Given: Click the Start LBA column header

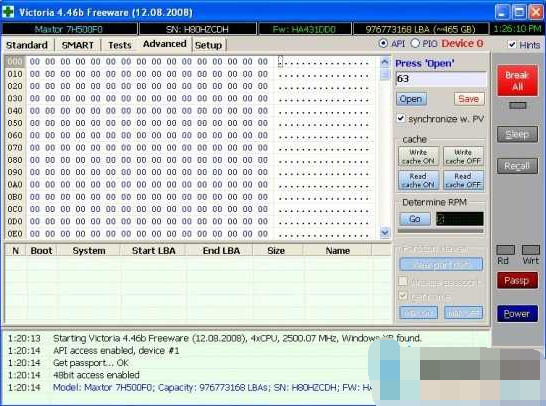Looking at the screenshot, I should click(x=153, y=251).
